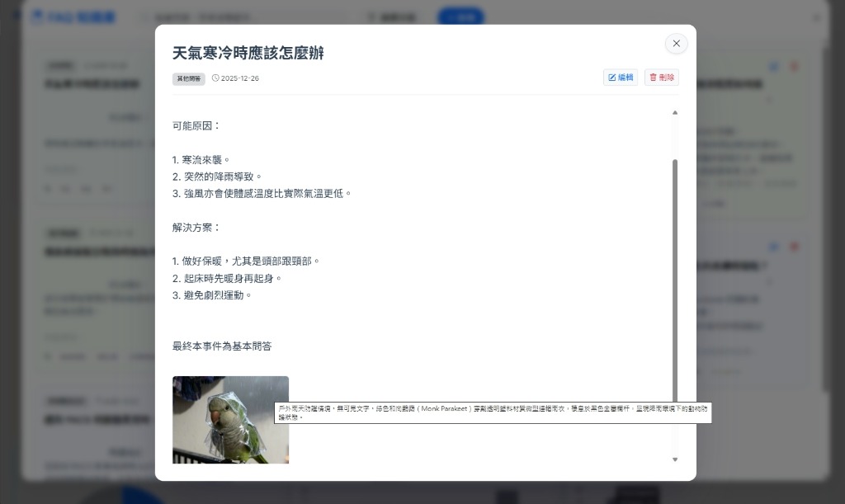This screenshot has width=845, height=504.
Task: Select the 其他問答 category tag
Action: (188, 78)
